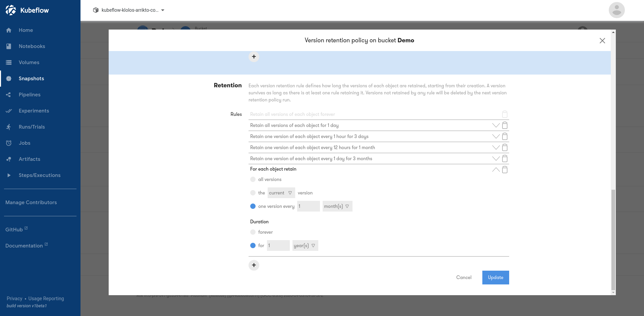Image resolution: width=644 pixels, height=316 pixels.
Task: Click the Pipelines icon
Action: (x=9, y=95)
